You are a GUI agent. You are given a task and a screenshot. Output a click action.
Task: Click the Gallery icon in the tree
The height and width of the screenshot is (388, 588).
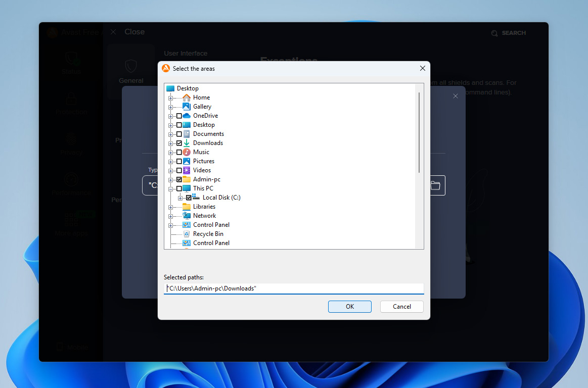coord(187,107)
